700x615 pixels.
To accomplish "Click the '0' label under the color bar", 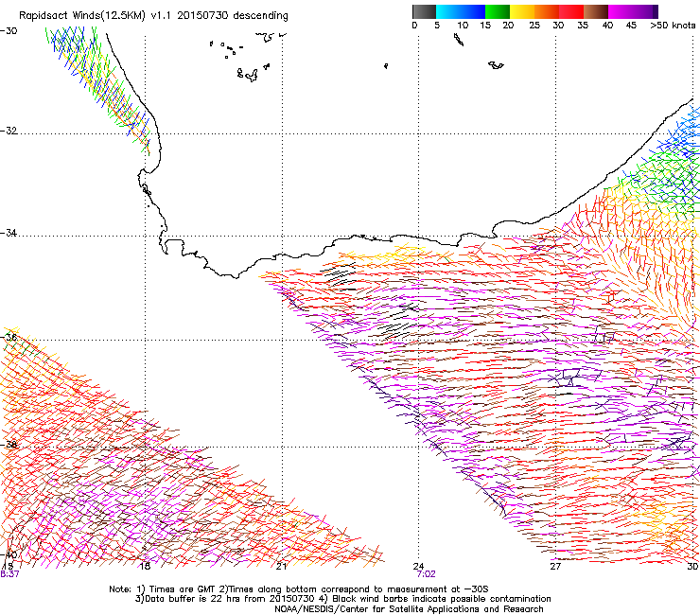I will (414, 26).
